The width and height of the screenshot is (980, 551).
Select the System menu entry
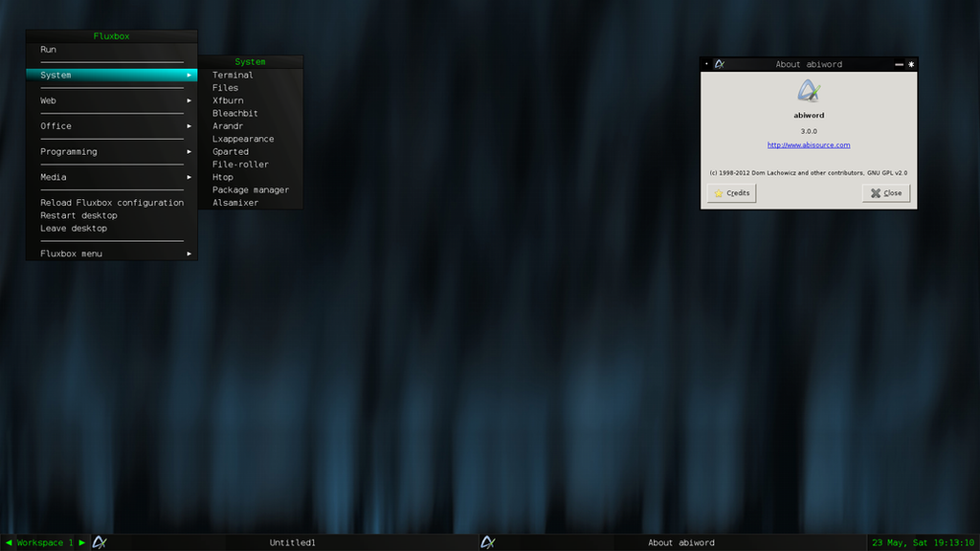111,75
